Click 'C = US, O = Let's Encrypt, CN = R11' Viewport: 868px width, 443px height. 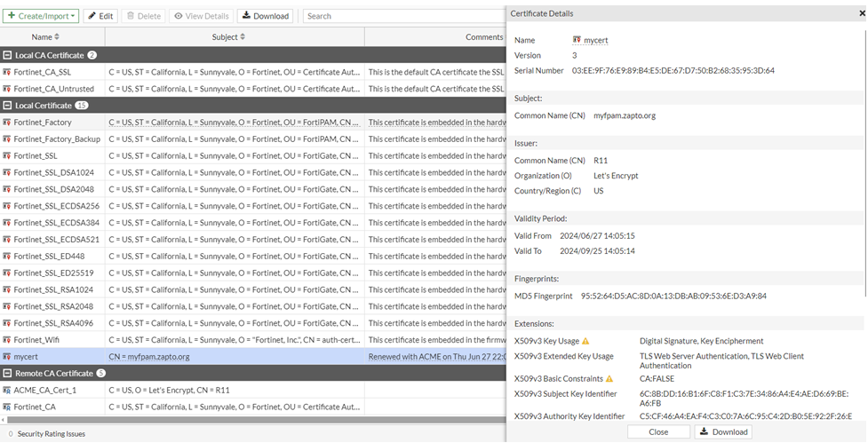pyautogui.click(x=170, y=390)
